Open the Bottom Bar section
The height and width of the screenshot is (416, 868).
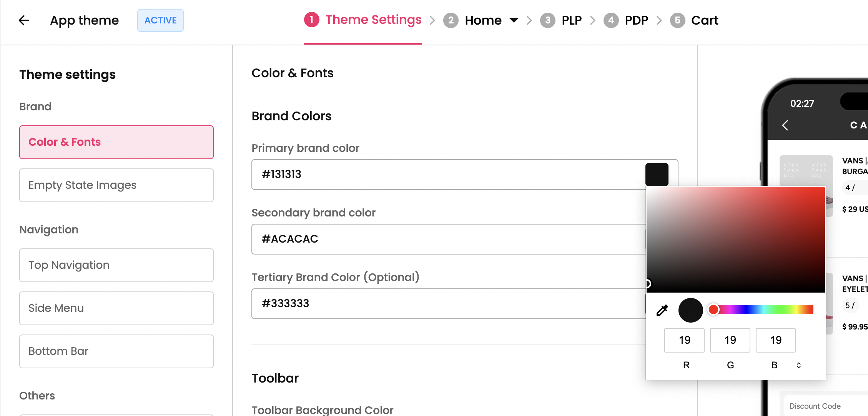116,351
